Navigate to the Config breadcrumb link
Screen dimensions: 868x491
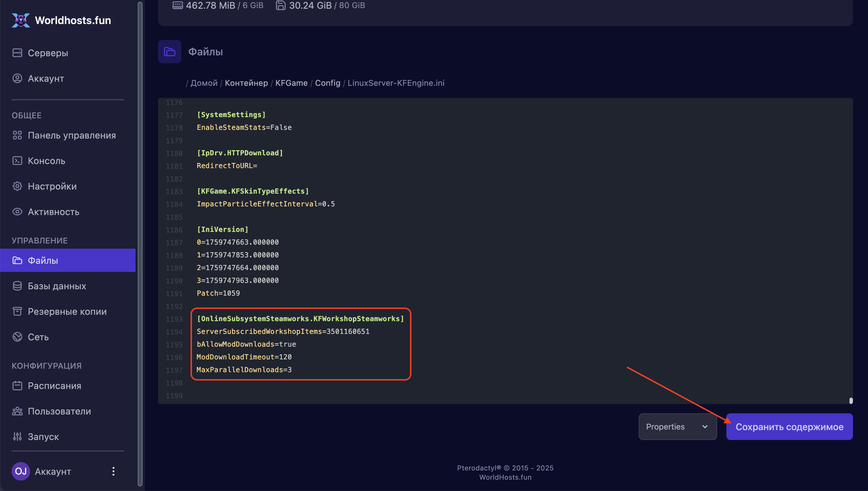[327, 83]
